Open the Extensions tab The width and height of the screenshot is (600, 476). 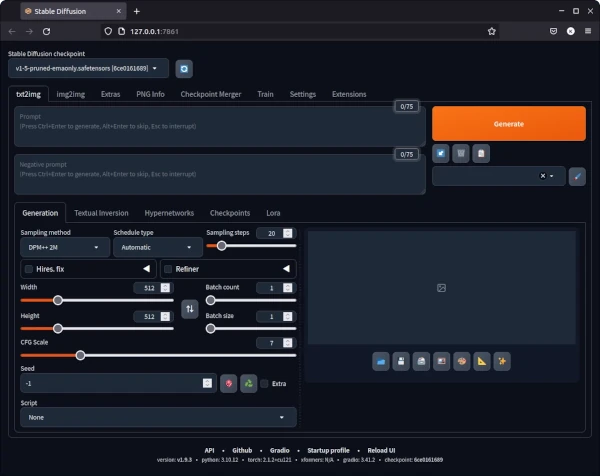349,94
